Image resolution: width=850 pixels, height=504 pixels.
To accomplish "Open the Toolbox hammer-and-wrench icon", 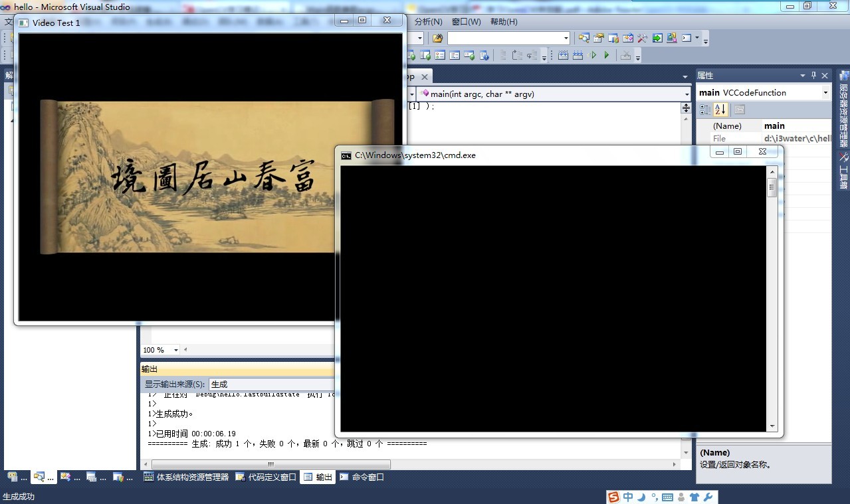I will [643, 39].
